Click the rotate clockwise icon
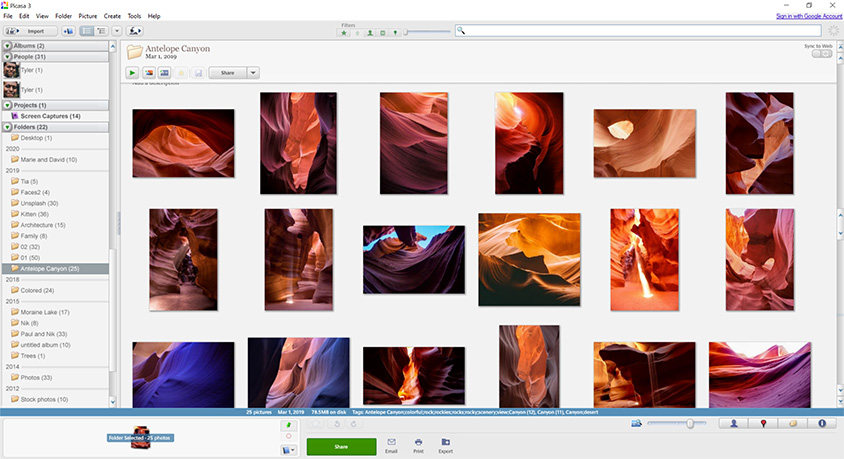 [x=354, y=424]
